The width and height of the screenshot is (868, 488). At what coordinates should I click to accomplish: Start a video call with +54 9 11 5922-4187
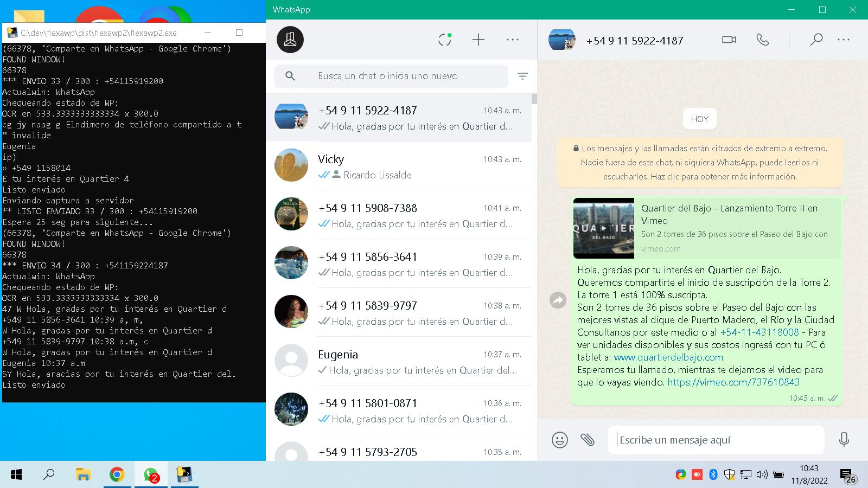(729, 40)
